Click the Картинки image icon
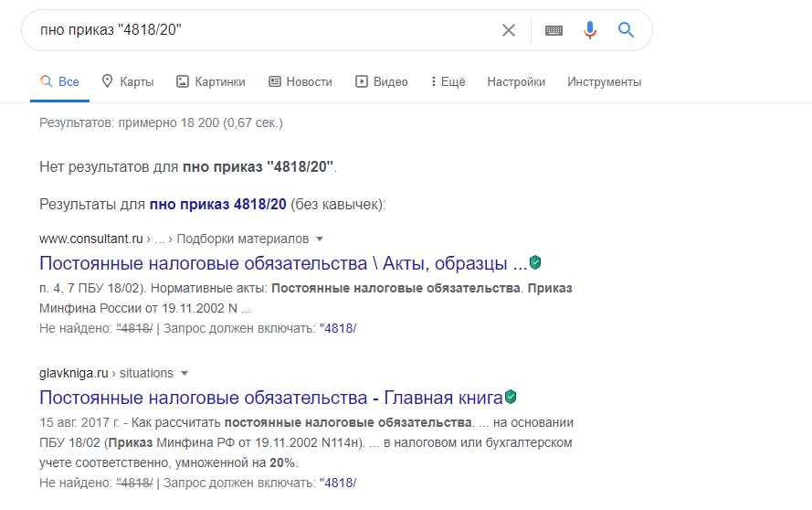812x510 pixels. point(183,81)
